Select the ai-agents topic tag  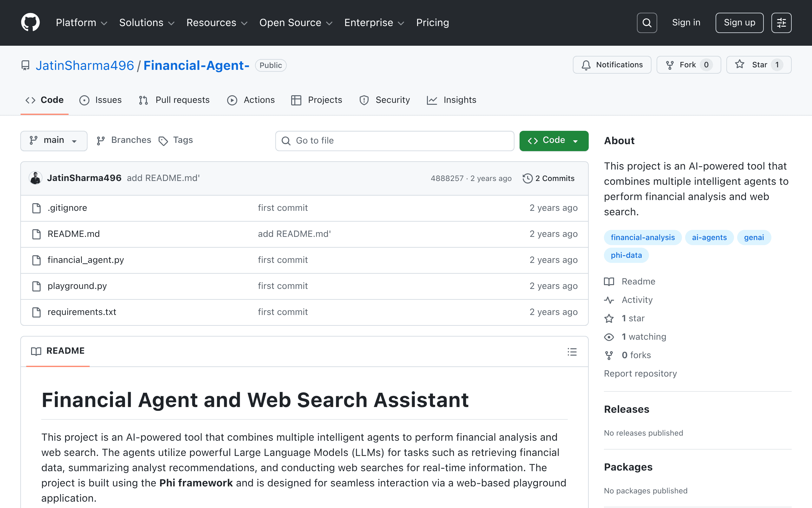(709, 237)
